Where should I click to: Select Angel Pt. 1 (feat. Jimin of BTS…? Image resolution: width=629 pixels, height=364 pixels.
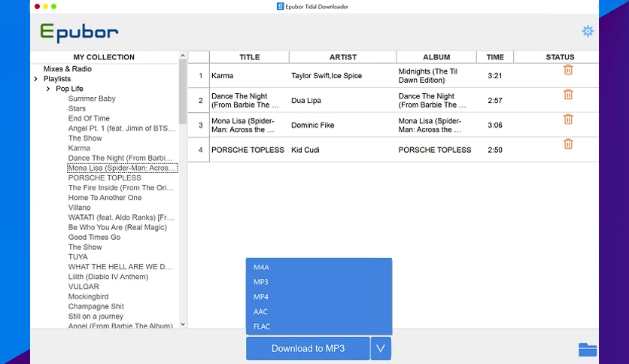tap(122, 129)
